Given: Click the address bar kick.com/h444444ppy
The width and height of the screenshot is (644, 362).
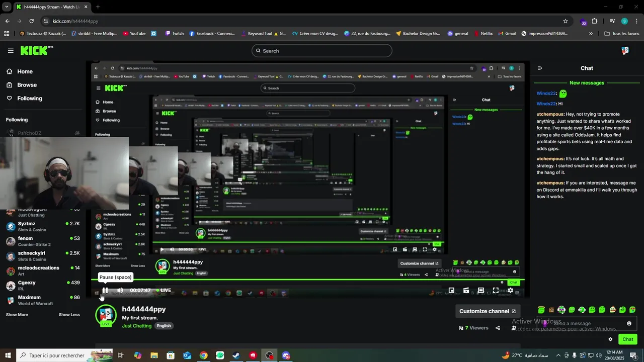Looking at the screenshot, I should pyautogui.click(x=75, y=21).
